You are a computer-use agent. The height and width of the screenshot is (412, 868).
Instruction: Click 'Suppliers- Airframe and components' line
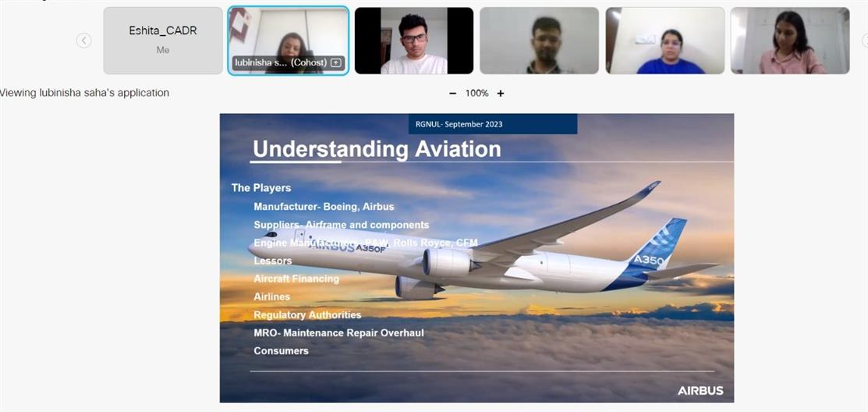342,225
